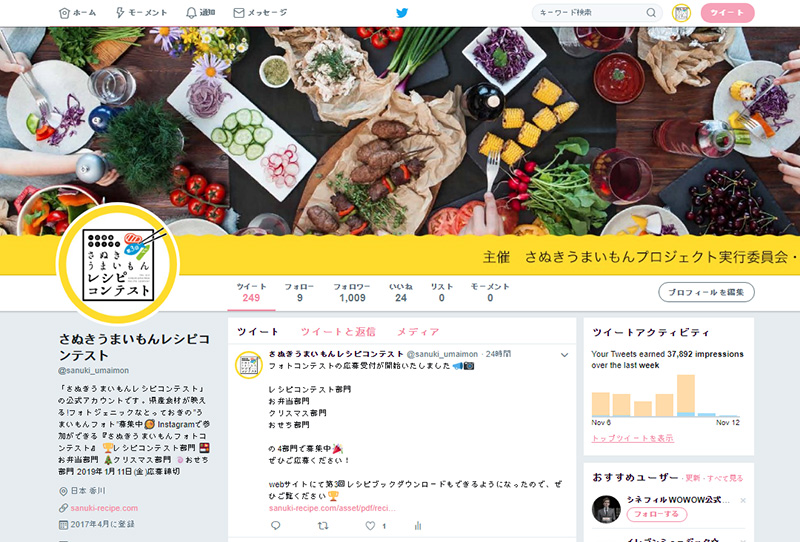View tweet analytics bar chart icon

point(418,525)
